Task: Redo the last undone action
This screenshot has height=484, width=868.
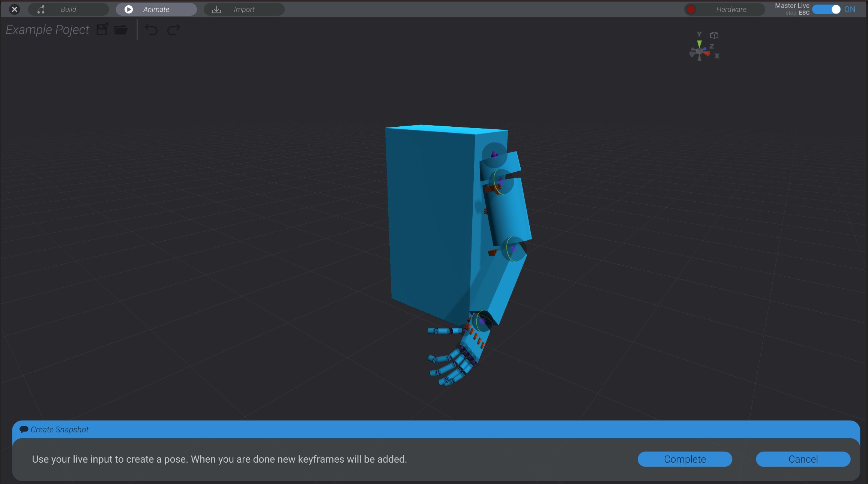Action: click(173, 30)
